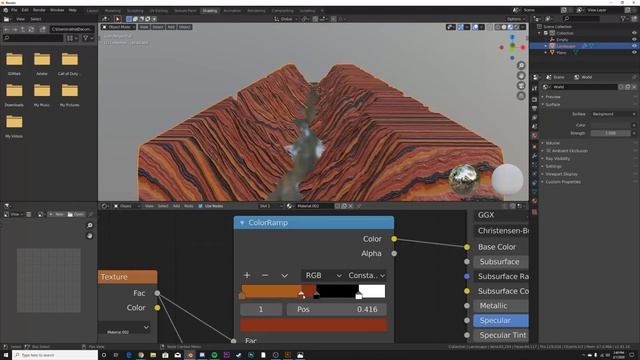Click View in the 3D viewport header
This screenshot has width=640, height=360.
(x=144, y=27)
